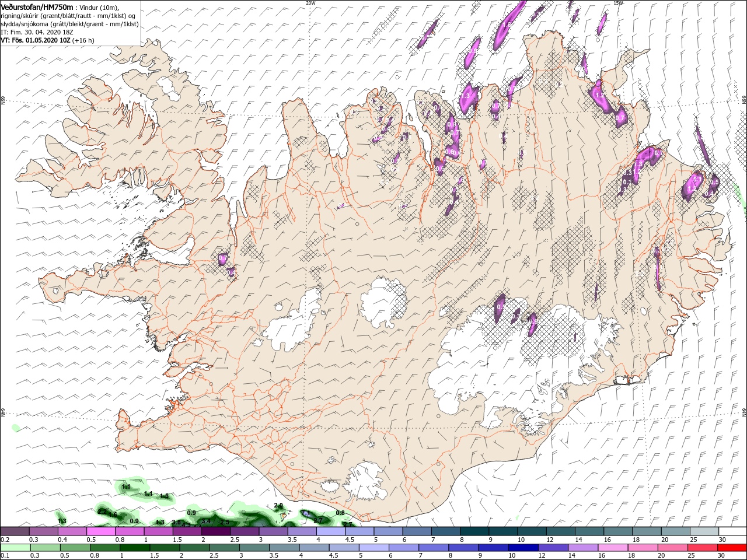Click the '0.2' label on the snow scale
This screenshot has width=747, height=560.
pyautogui.click(x=5, y=540)
